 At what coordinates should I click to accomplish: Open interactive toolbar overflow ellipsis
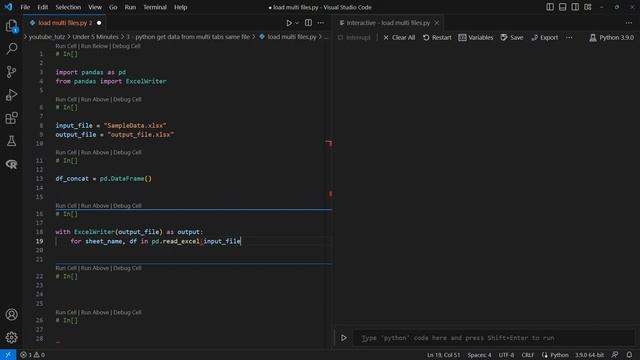coord(569,38)
